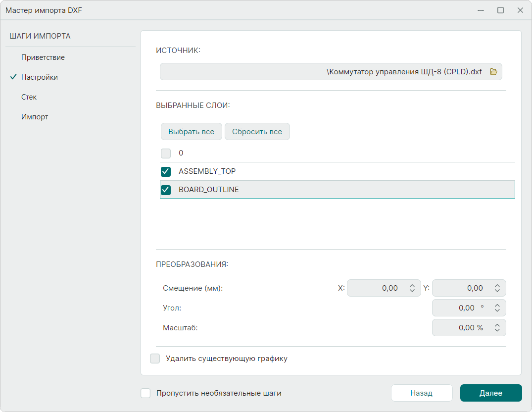The width and height of the screenshot is (532, 412).
Task: Open the Настройки step with checkmark
Action: point(40,77)
